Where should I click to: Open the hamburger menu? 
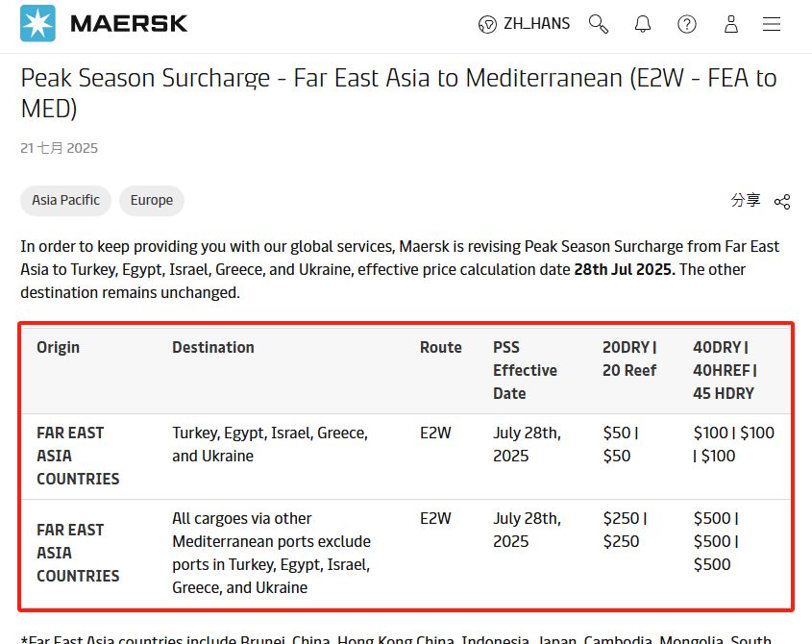click(771, 24)
